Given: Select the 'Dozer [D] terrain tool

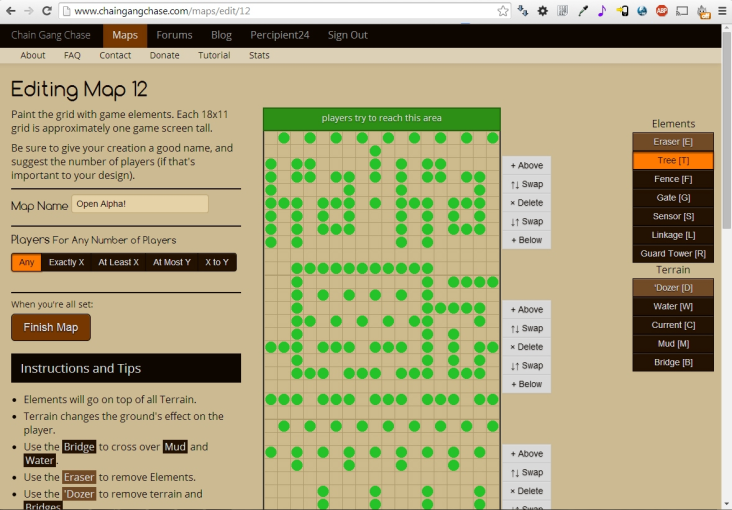Looking at the screenshot, I should tap(673, 288).
